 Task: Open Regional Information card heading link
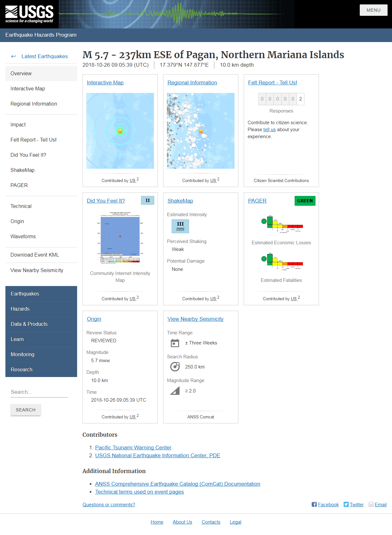192,82
